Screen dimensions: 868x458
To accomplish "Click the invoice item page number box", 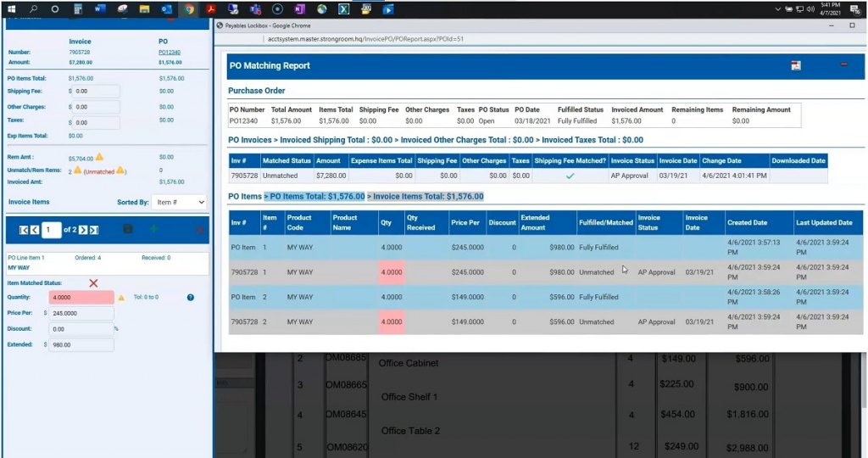I will coord(51,229).
